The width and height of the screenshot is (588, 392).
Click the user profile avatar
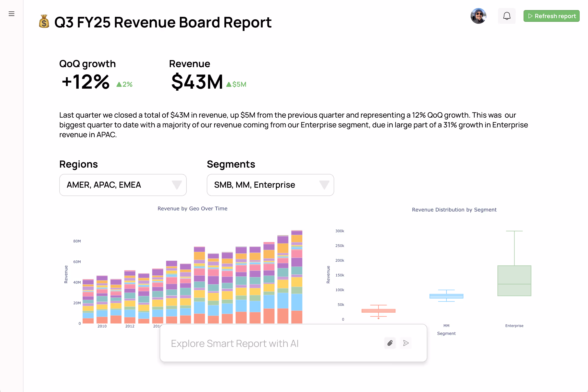(478, 16)
